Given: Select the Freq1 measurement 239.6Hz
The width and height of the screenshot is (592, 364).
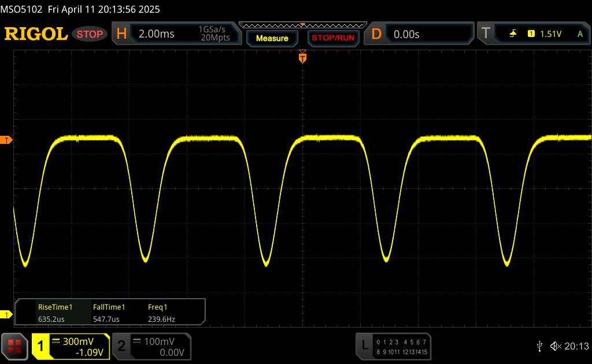Looking at the screenshot, I should click(x=161, y=313).
